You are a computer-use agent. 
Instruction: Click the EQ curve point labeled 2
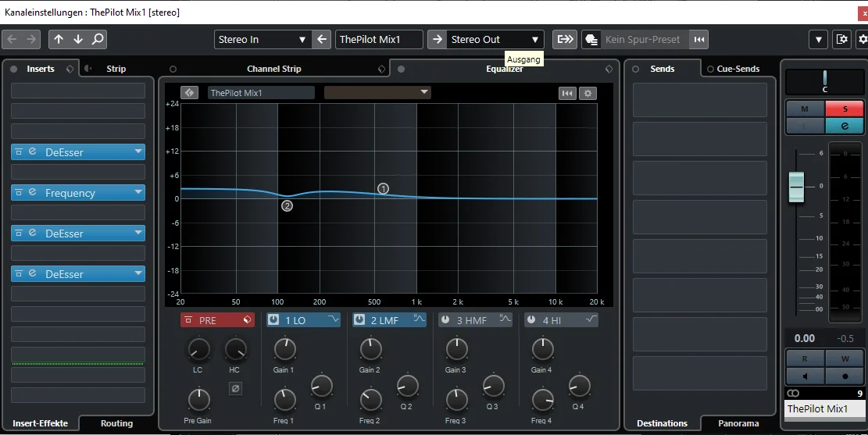tap(287, 206)
